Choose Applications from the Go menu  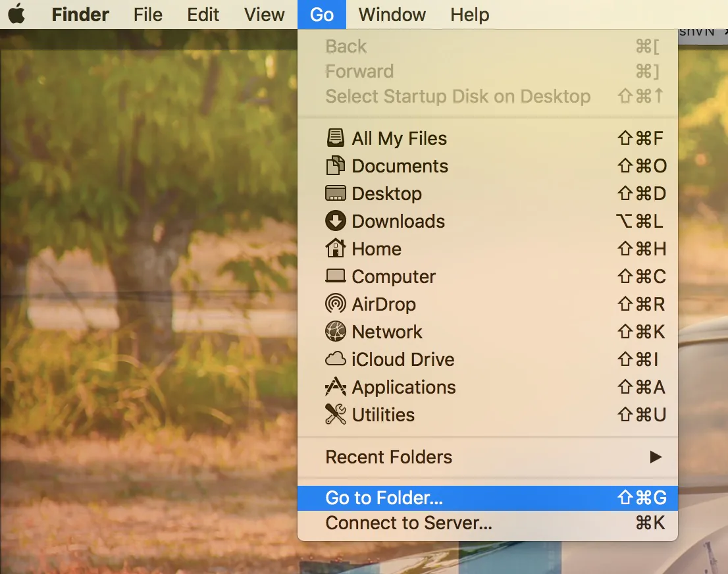tap(488, 387)
